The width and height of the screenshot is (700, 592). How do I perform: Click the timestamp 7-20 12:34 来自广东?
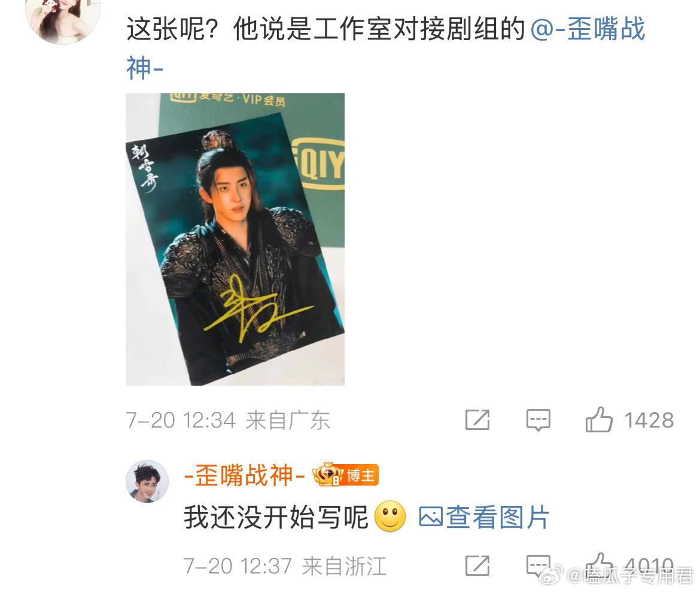(228, 420)
